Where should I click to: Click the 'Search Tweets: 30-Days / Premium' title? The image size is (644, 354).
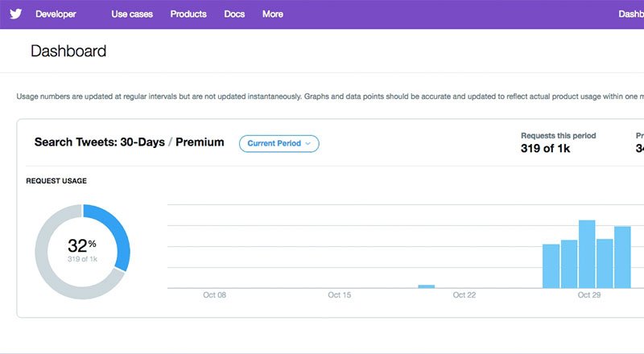click(x=130, y=142)
